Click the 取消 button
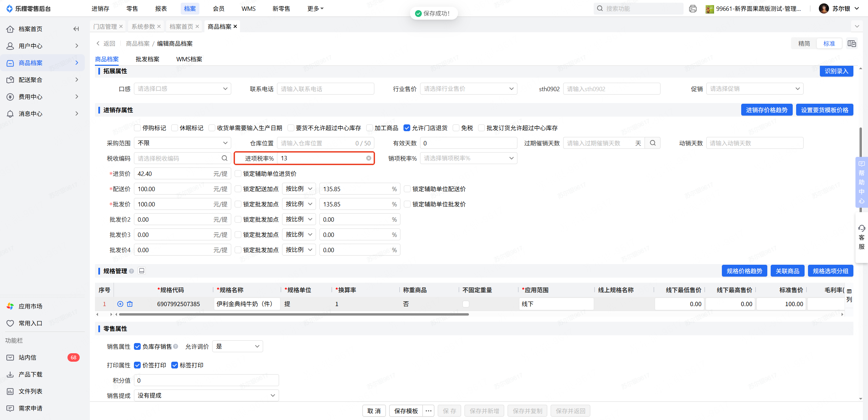The image size is (868, 420). point(374,411)
